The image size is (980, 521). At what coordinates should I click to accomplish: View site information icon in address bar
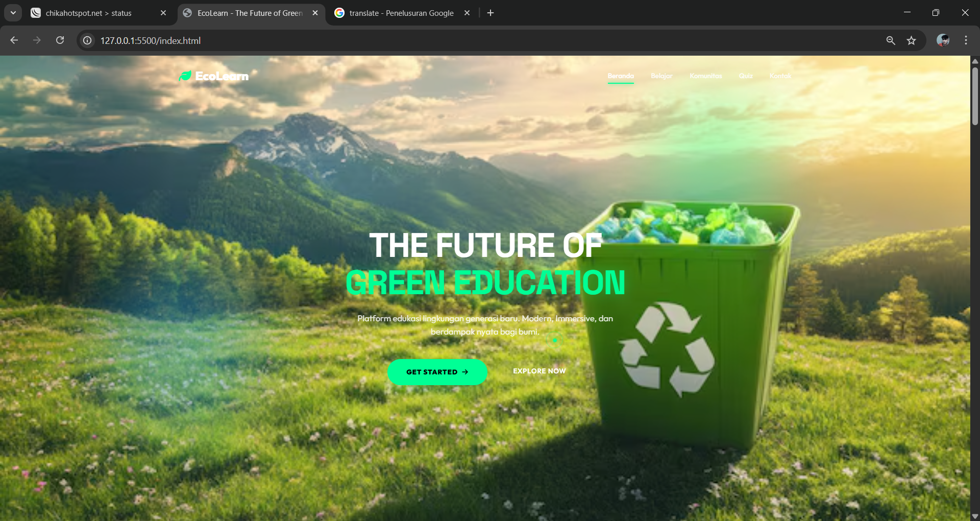coord(87,40)
